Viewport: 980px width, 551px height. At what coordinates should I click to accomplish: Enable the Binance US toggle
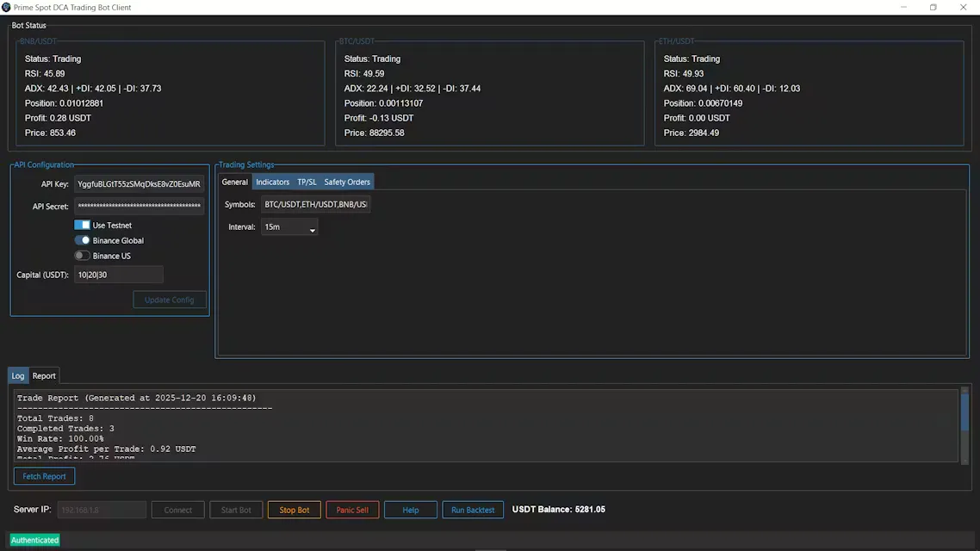(82, 256)
